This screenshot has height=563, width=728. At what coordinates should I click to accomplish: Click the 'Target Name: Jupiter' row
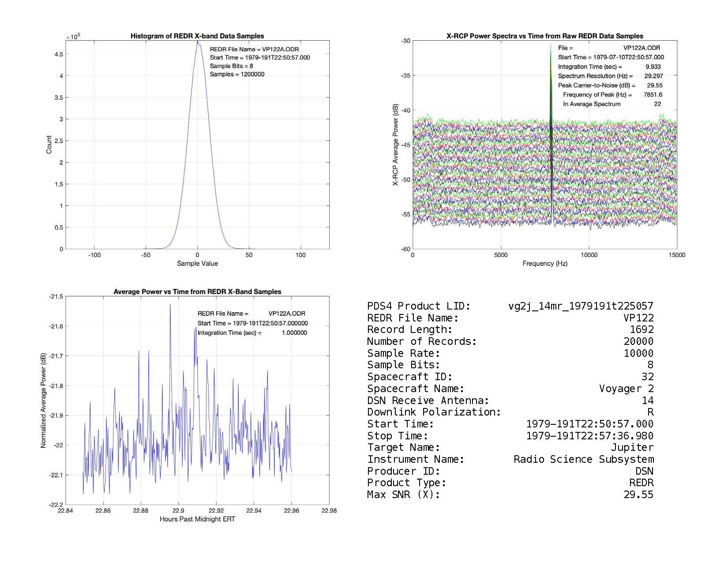pyautogui.click(x=510, y=448)
